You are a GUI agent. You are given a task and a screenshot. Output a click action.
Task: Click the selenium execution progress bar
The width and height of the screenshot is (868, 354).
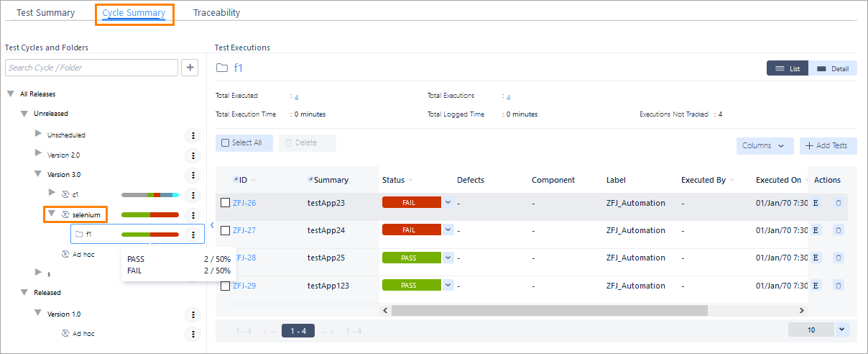click(150, 214)
